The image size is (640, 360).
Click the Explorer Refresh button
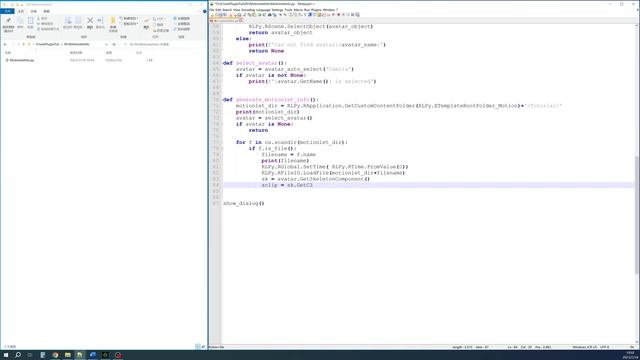tap(115, 44)
